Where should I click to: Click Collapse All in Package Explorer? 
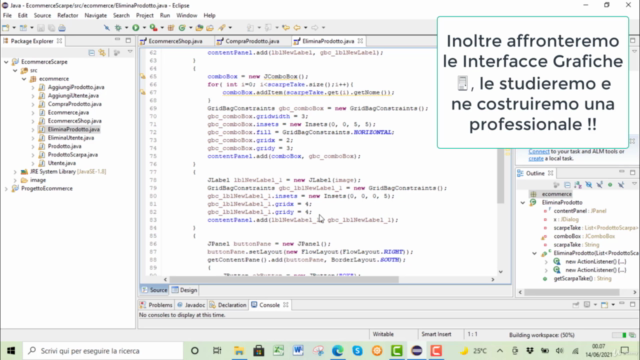pyautogui.click(x=91, y=53)
